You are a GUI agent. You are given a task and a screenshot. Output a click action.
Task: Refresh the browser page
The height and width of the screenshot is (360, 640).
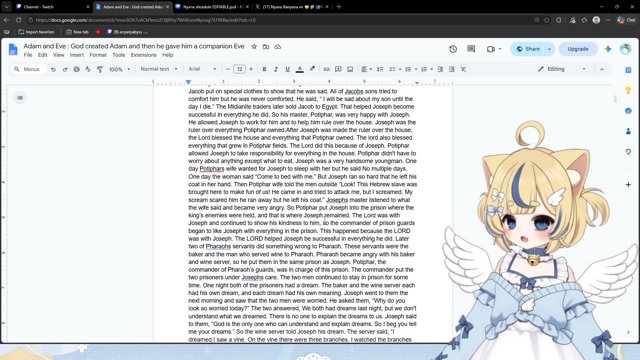[19, 20]
